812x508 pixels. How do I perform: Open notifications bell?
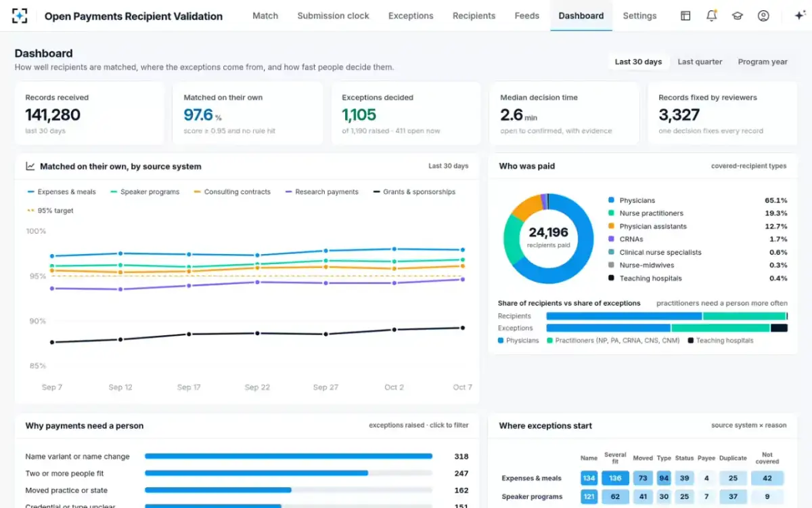click(711, 16)
